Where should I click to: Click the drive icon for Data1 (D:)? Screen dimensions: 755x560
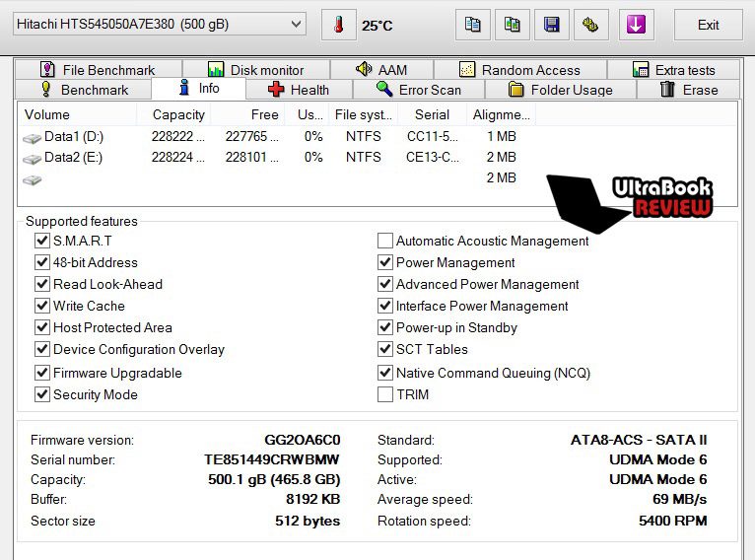(32, 139)
